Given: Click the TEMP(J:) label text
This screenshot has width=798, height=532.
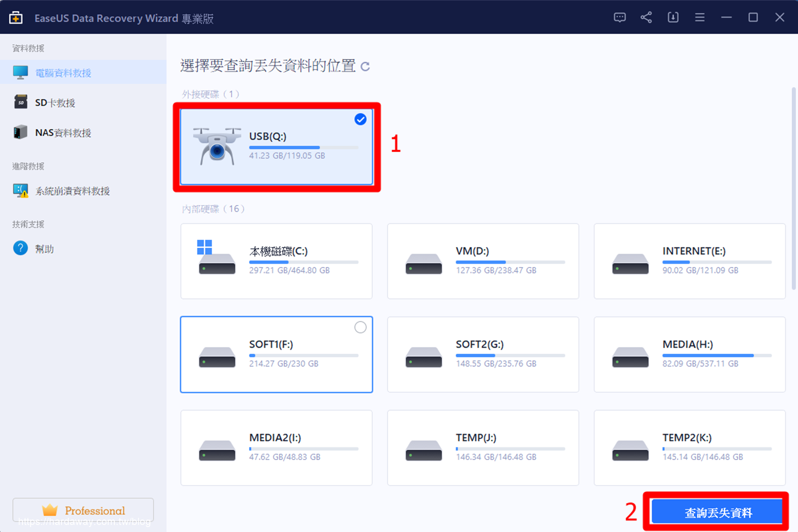Looking at the screenshot, I should (x=476, y=438).
